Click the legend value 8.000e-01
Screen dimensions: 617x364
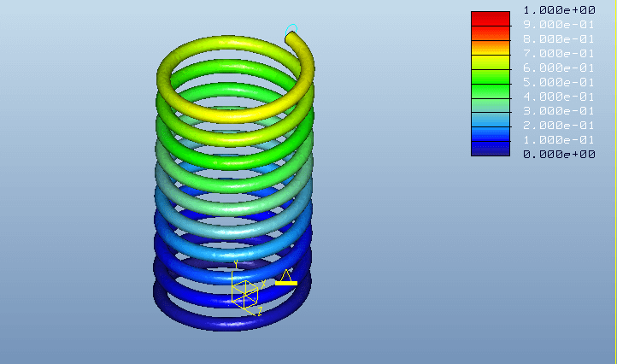pos(559,39)
